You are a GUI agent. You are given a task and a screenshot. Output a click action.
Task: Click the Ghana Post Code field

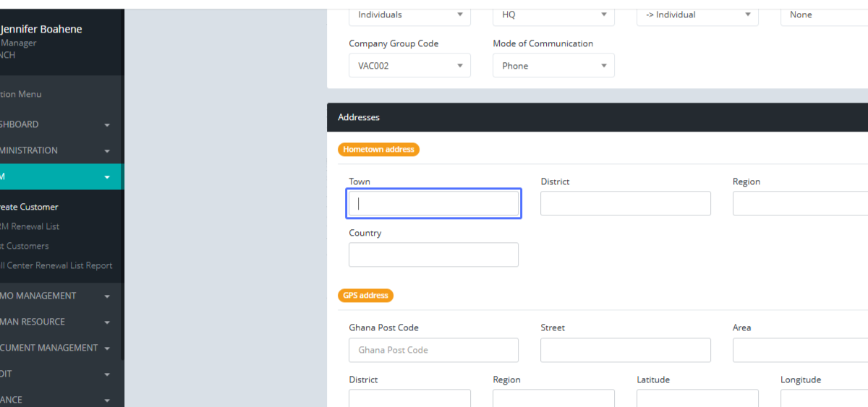(x=434, y=350)
